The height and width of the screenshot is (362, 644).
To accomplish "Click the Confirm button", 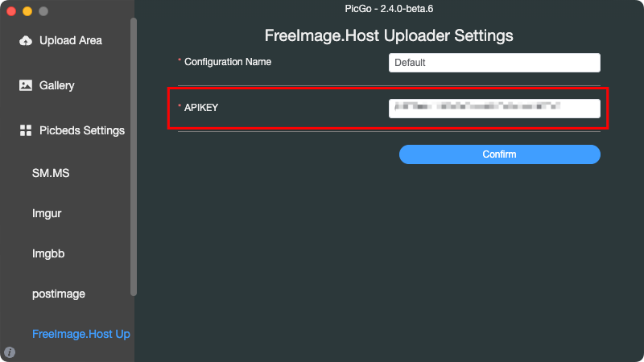I will (499, 154).
